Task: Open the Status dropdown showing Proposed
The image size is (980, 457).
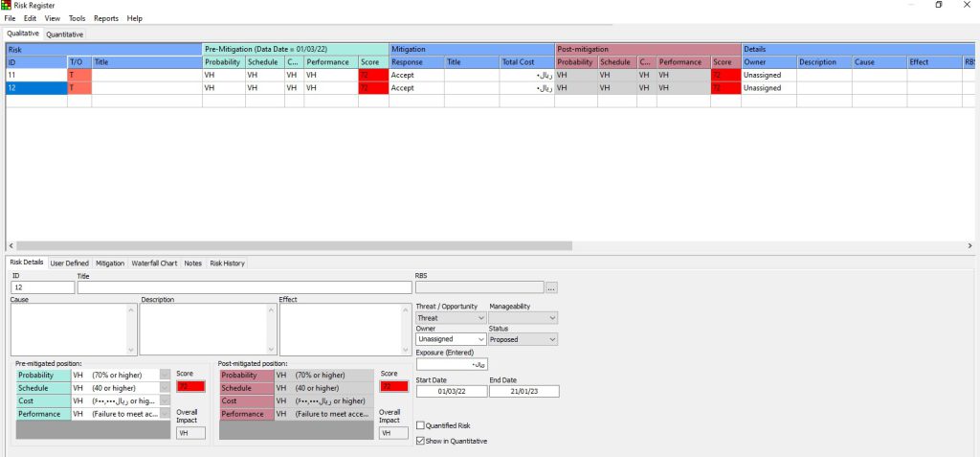Action: click(x=523, y=339)
